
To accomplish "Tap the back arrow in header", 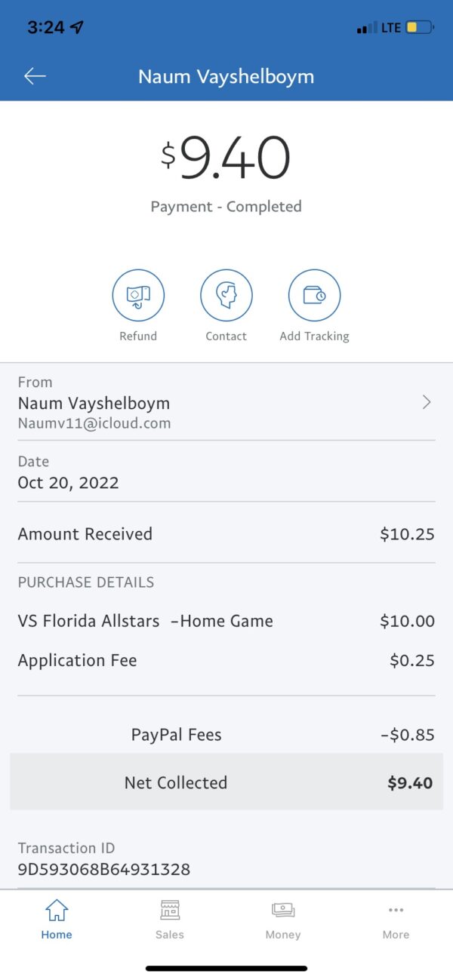I will pos(35,76).
